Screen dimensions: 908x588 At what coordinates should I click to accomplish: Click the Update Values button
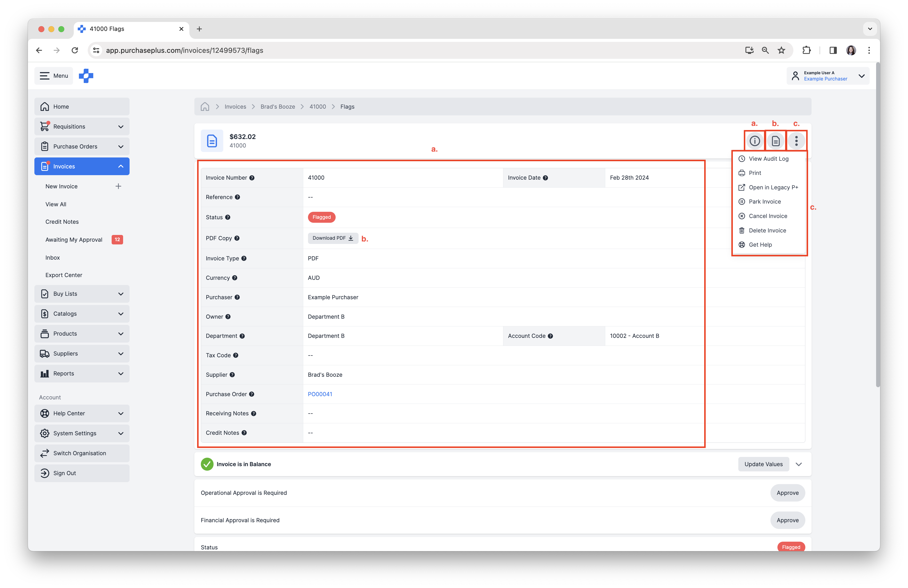[763, 464]
